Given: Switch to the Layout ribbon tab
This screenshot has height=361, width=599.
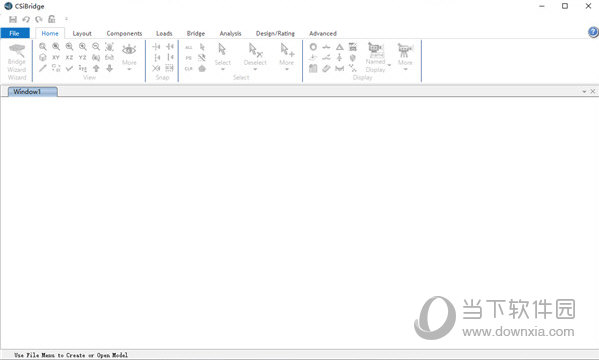Looking at the screenshot, I should tap(82, 33).
